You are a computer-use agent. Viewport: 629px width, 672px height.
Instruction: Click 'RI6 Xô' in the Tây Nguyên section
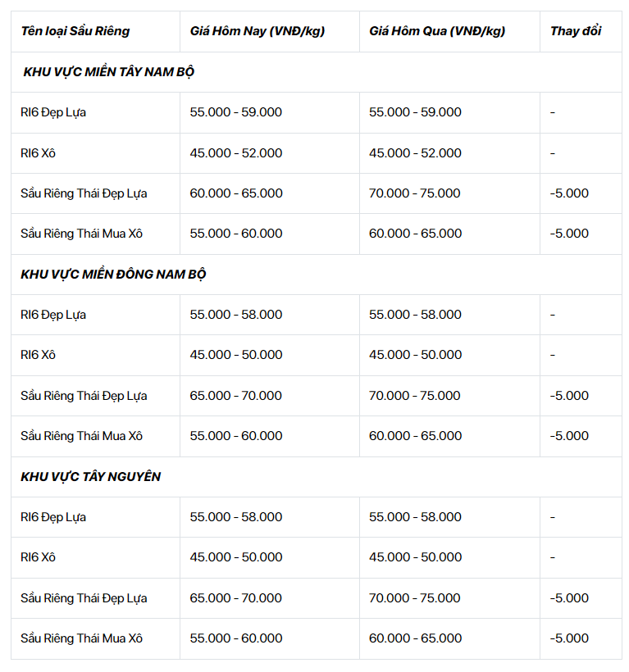pyautogui.click(x=39, y=557)
